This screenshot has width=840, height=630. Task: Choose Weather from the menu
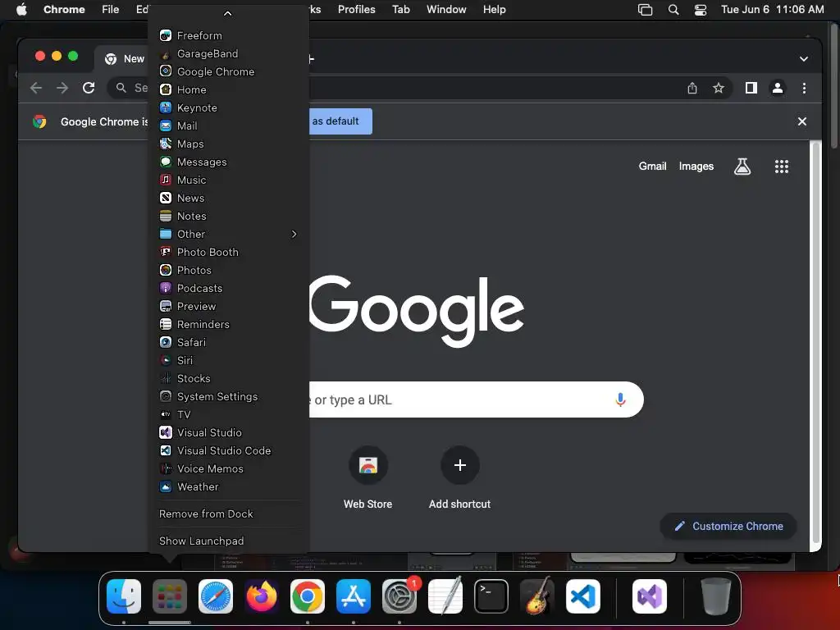click(228, 487)
